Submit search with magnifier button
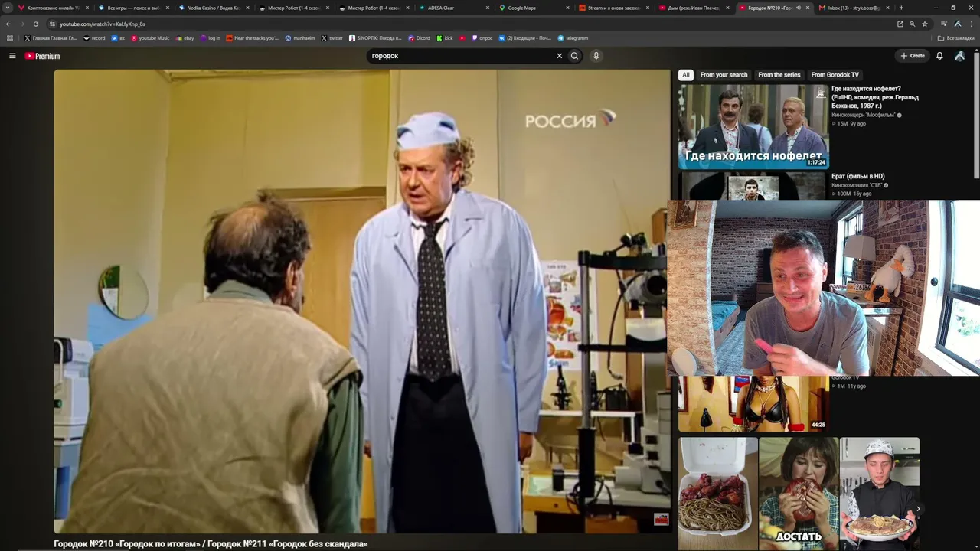The height and width of the screenshot is (551, 980). pos(574,56)
